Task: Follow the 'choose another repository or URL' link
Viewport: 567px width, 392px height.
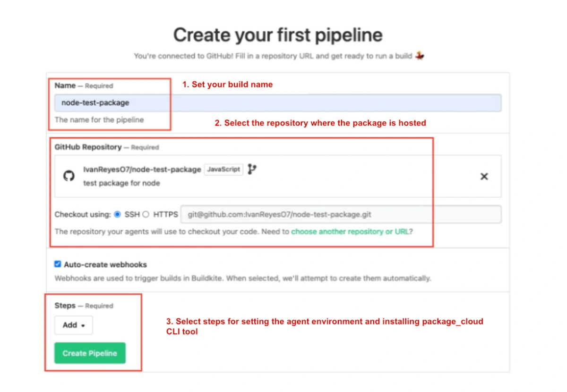Action: [x=350, y=231]
